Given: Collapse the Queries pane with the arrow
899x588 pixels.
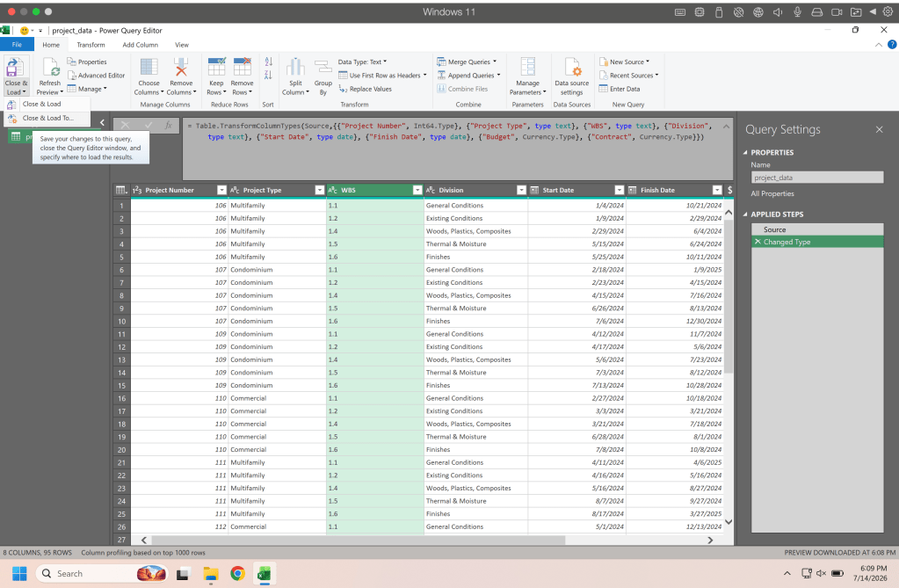Looking at the screenshot, I should pyautogui.click(x=102, y=122).
